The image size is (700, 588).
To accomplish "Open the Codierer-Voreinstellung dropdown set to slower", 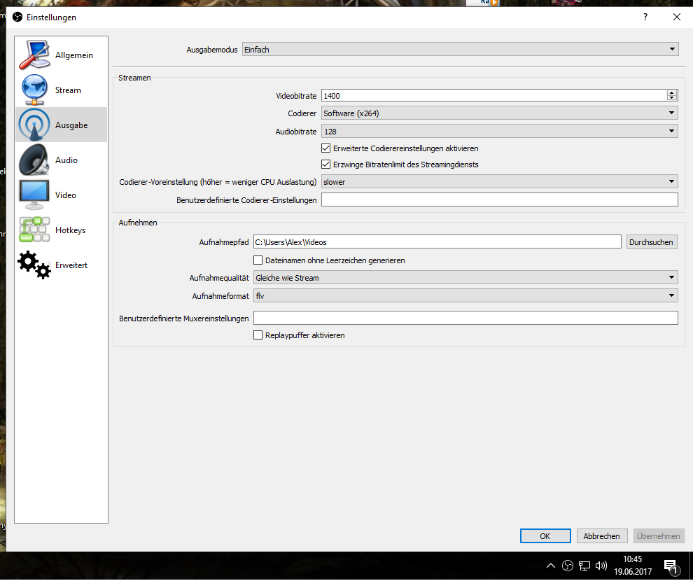I will (x=498, y=182).
